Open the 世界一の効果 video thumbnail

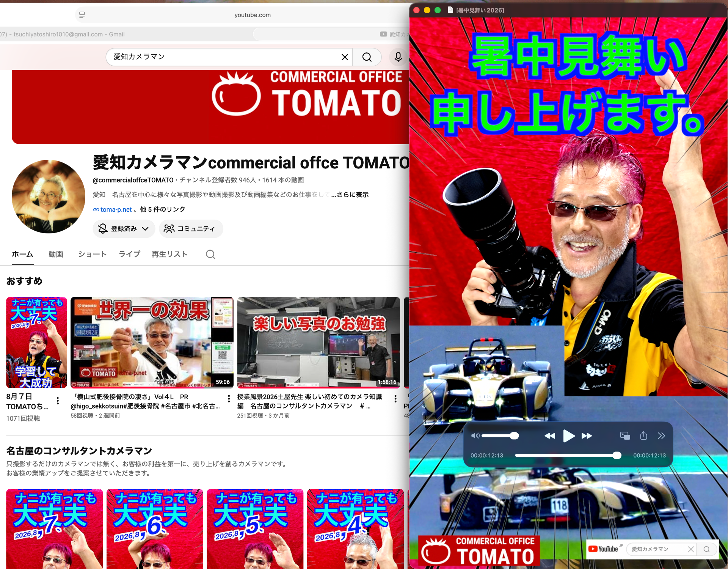[x=152, y=343]
